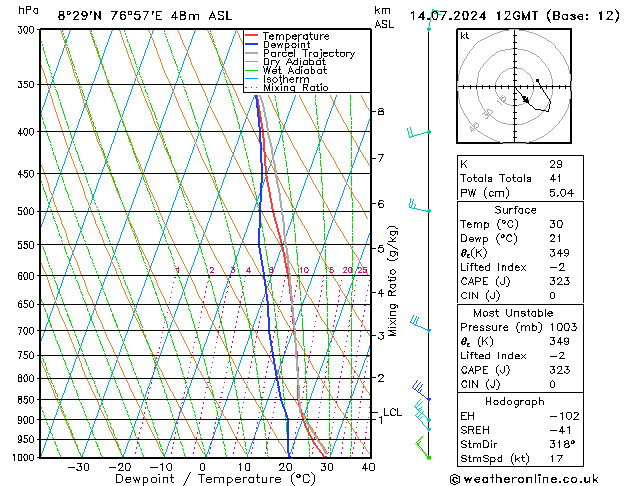Image resolution: width=629 pixels, height=486 pixels.
Task: Select the 'Temperature' legend label
Action: pyautogui.click(x=296, y=36)
